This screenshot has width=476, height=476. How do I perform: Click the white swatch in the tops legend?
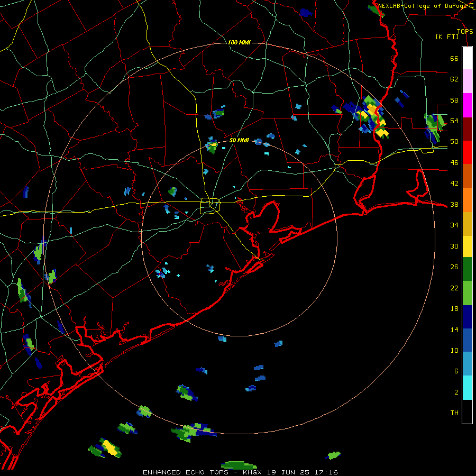click(x=467, y=58)
